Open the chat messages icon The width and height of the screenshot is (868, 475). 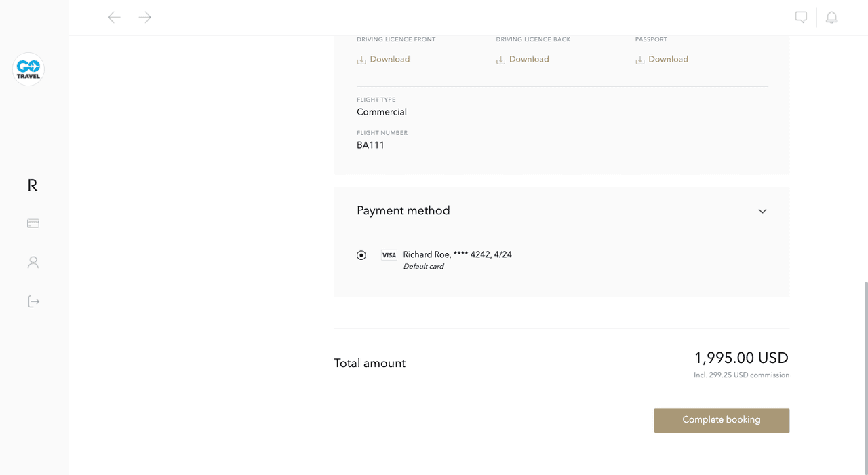(x=801, y=18)
